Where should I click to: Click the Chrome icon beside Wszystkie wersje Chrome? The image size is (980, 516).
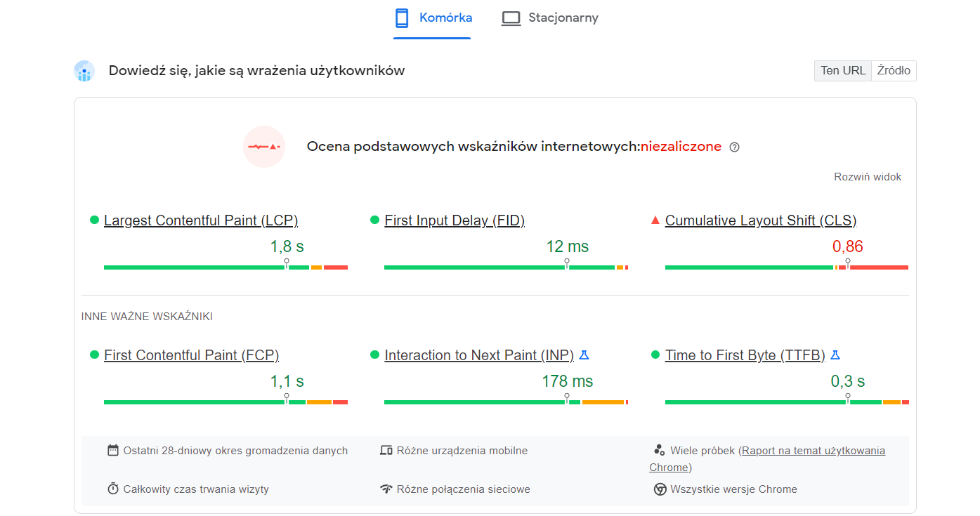coord(660,489)
